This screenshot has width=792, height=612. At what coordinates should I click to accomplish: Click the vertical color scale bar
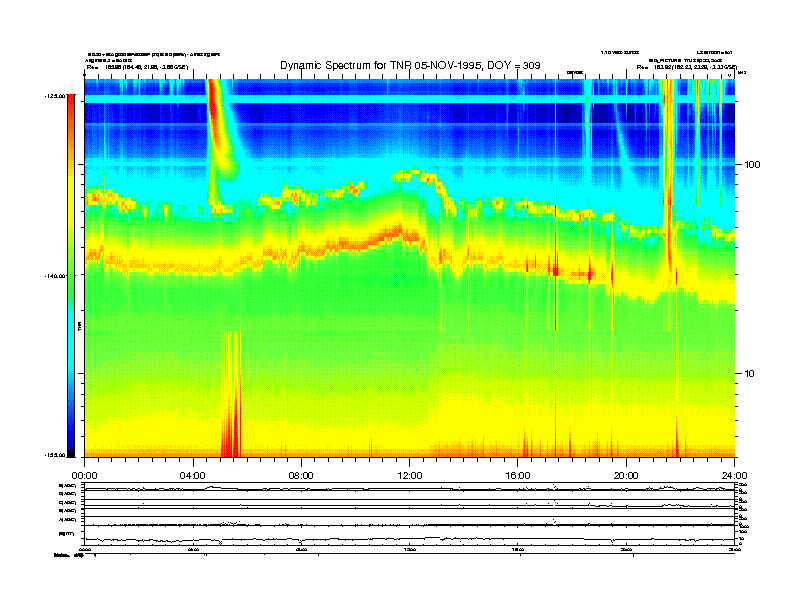[x=71, y=276]
